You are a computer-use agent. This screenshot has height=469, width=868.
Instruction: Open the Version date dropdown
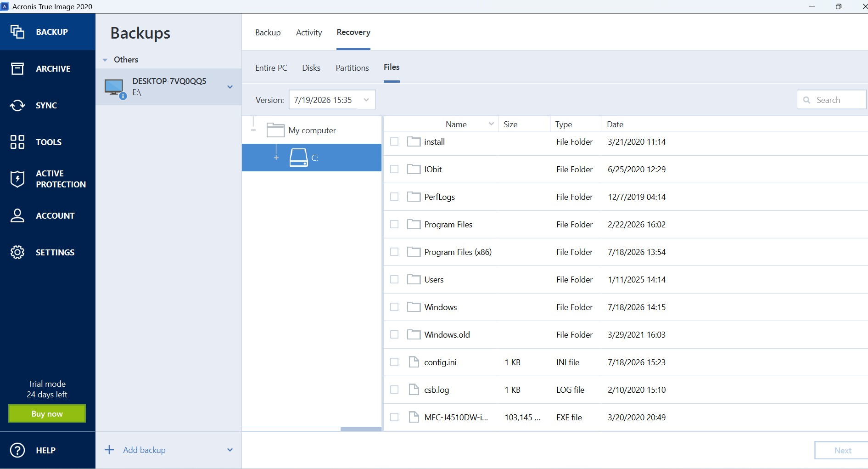(332, 100)
